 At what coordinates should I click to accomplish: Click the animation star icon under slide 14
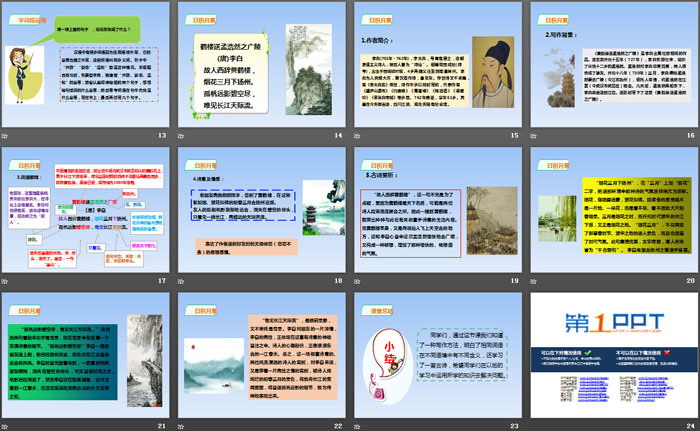pos(181,136)
